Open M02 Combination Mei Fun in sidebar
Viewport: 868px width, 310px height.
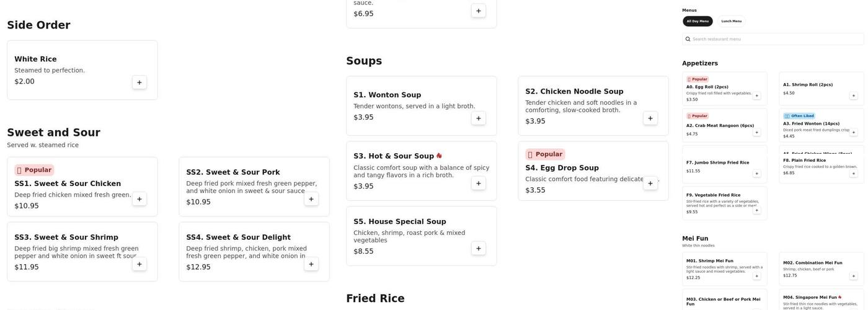[812, 263]
